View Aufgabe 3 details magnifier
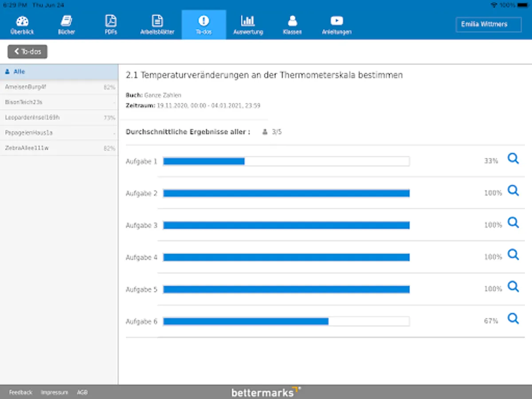Screen dimensions: 532x399 [513, 223]
